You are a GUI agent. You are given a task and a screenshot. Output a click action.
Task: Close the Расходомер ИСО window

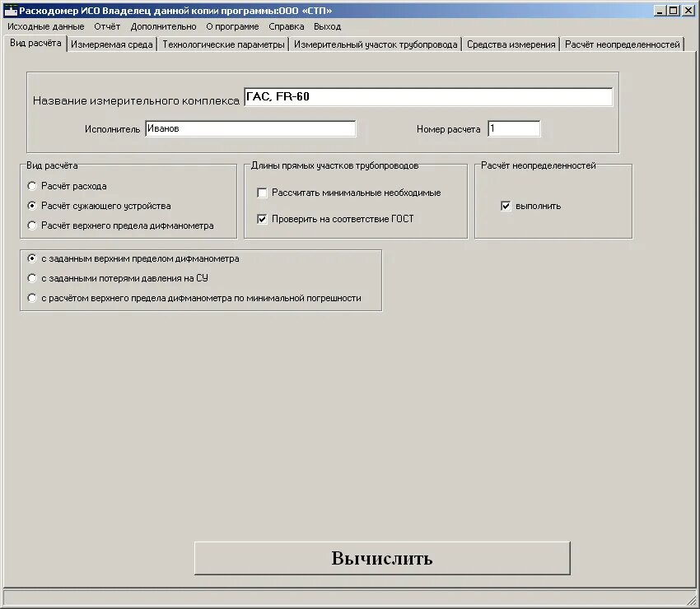688,10
